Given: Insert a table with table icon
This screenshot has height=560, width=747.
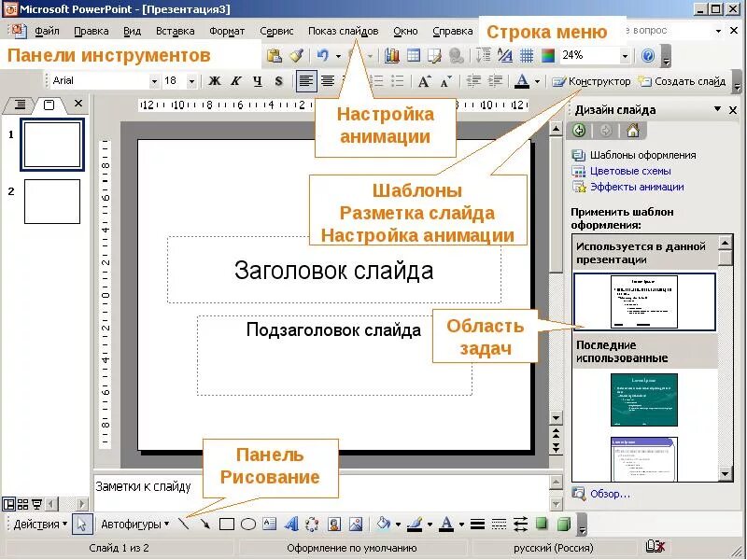Looking at the screenshot, I should click(413, 56).
